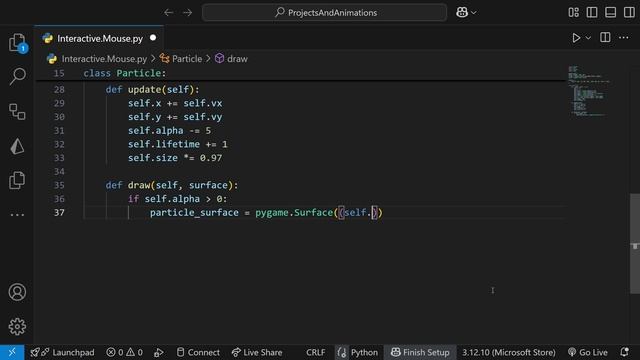Click the ProjectsAndAnimations search box
The width and height of the screenshot is (640, 360).
[x=324, y=13]
